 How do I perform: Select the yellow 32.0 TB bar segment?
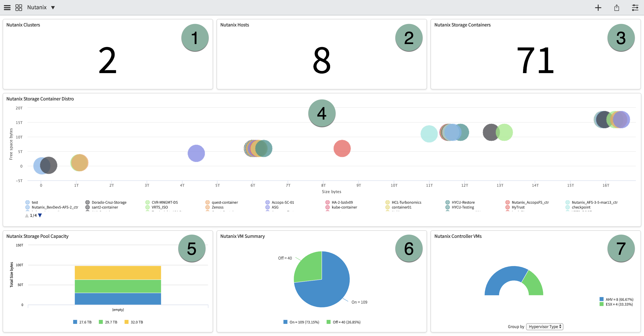coord(118,273)
